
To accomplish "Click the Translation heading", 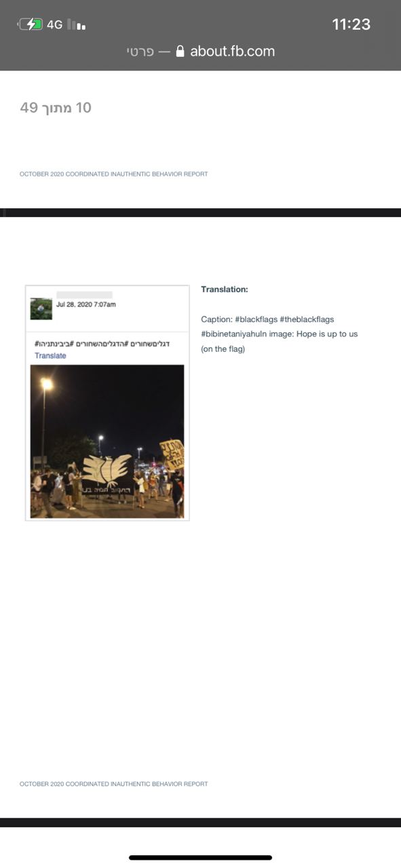I will tap(225, 290).
